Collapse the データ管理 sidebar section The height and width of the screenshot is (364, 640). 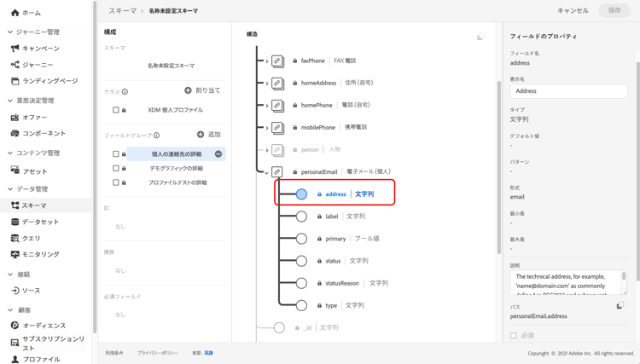coord(10,188)
